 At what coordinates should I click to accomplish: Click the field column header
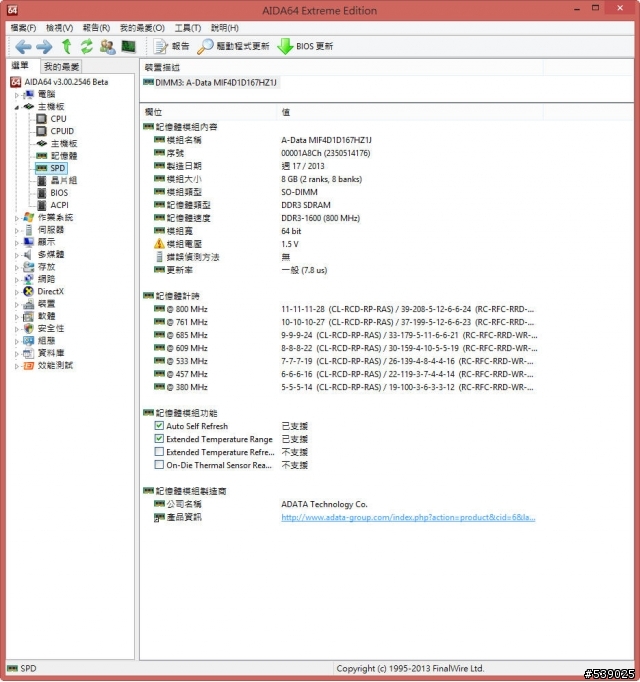coord(208,112)
